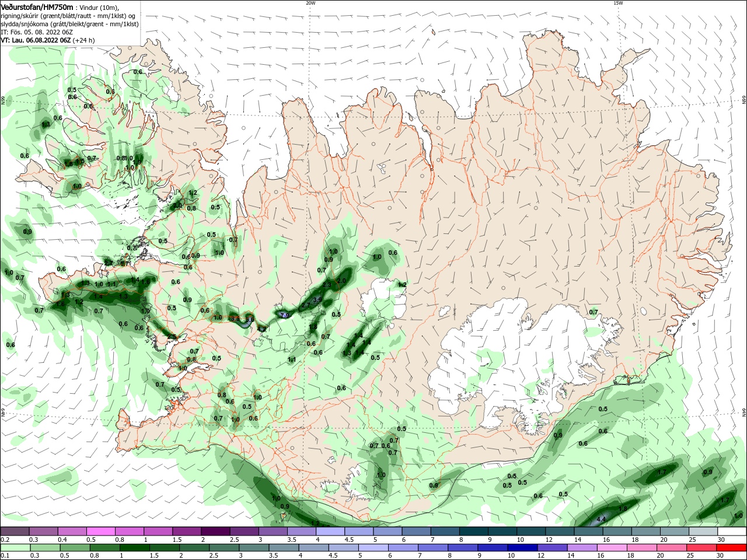Click the 4.4 precipitation value offshore south
The image size is (747, 560).
pos(602,519)
